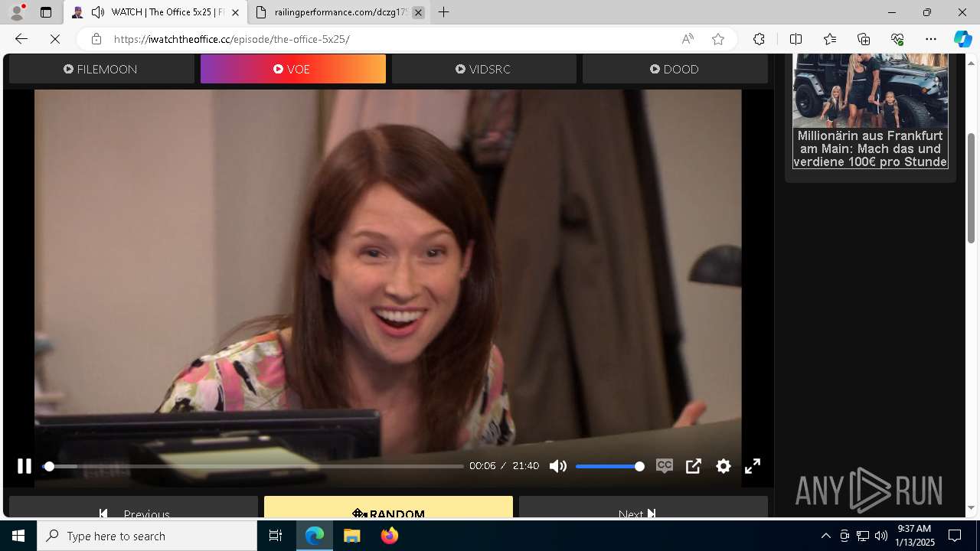The height and width of the screenshot is (551, 980).
Task: Open the browser profile icon
Action: pyautogui.click(x=16, y=12)
